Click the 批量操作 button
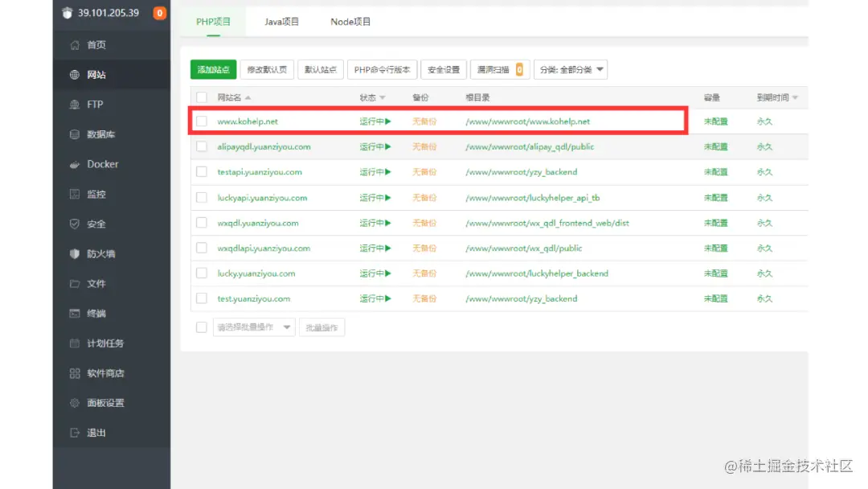This screenshot has width=868, height=489. tap(321, 327)
